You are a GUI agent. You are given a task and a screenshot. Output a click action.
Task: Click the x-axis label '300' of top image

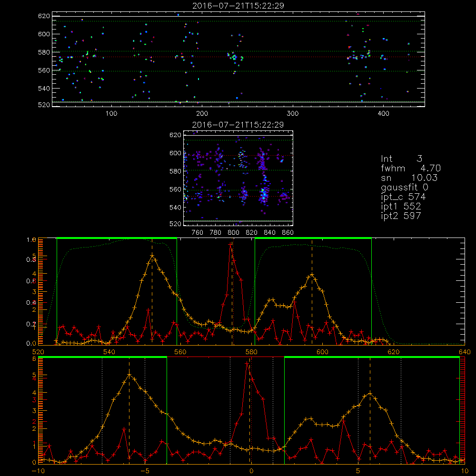pyautogui.click(x=293, y=114)
